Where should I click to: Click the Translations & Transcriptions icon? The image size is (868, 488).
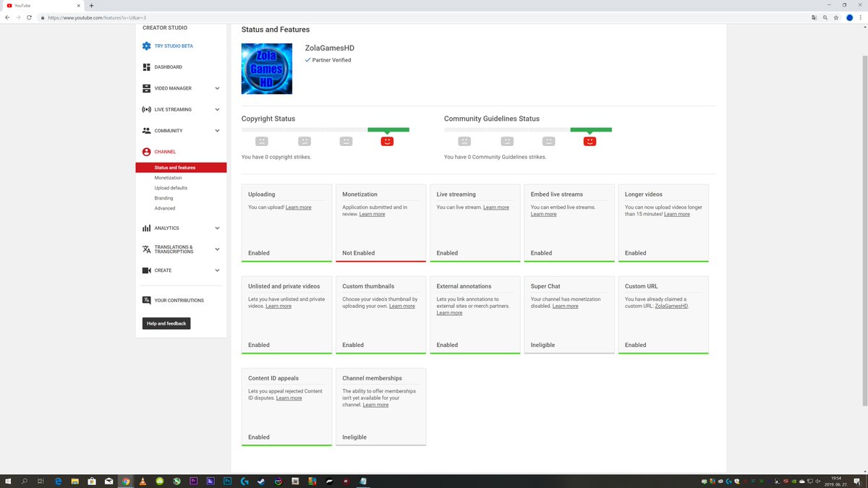click(x=147, y=249)
